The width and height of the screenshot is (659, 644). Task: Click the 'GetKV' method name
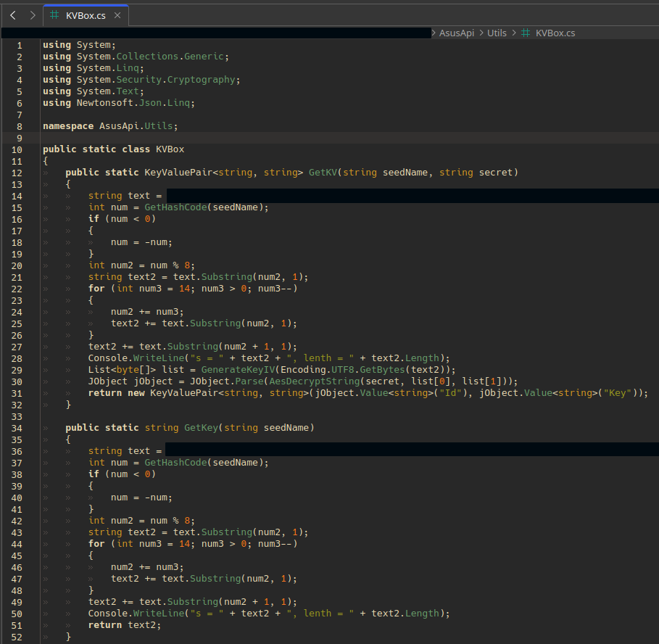point(323,173)
